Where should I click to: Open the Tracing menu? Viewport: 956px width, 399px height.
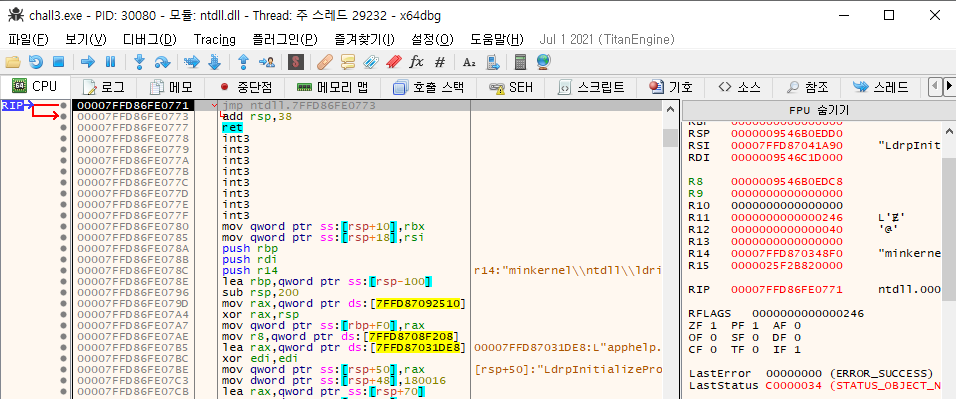pyautogui.click(x=215, y=40)
